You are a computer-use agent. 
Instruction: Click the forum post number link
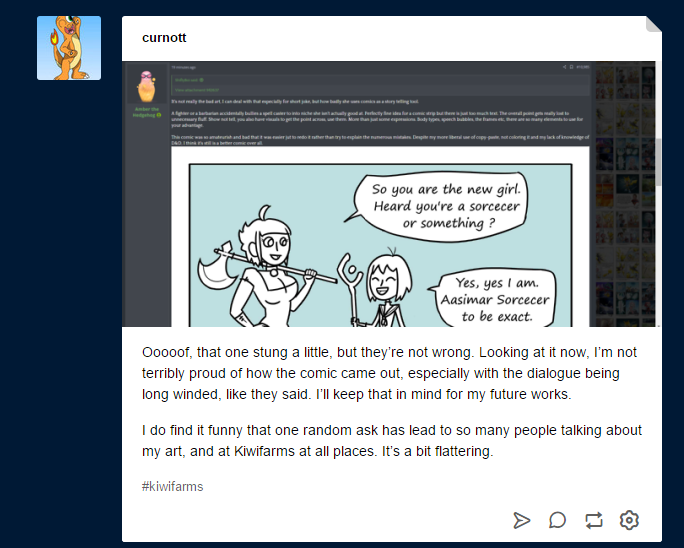click(x=582, y=67)
